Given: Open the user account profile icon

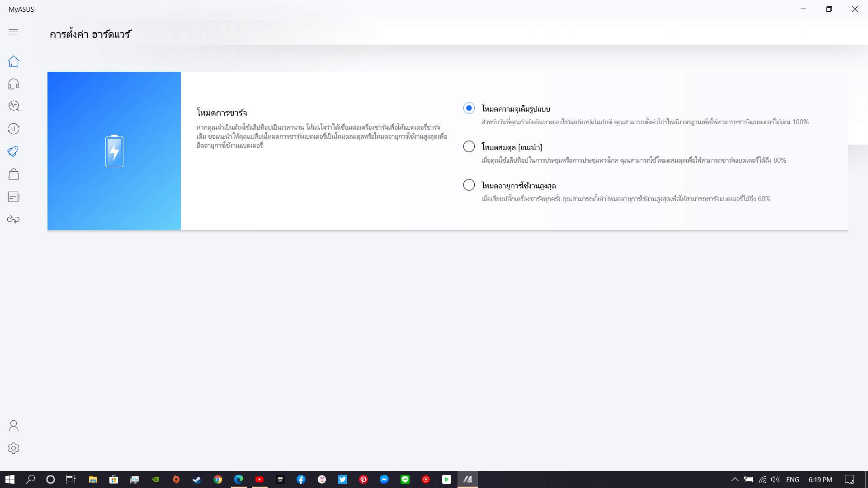Looking at the screenshot, I should pyautogui.click(x=14, y=426).
